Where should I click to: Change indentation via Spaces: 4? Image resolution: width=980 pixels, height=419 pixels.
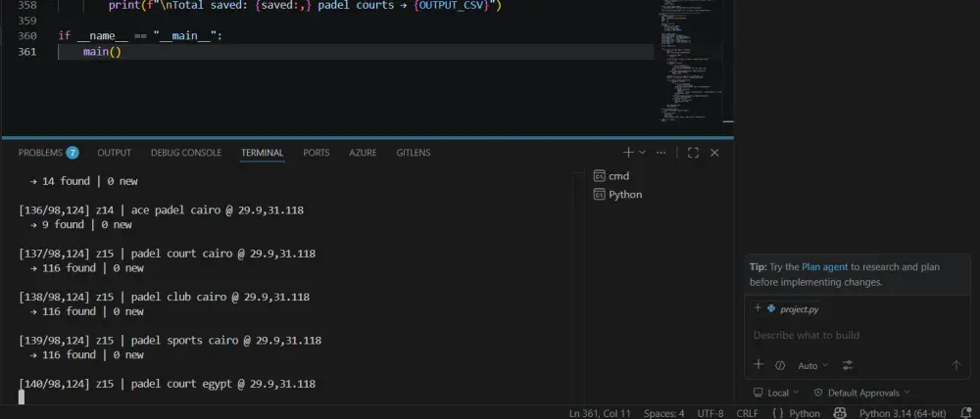click(663, 413)
